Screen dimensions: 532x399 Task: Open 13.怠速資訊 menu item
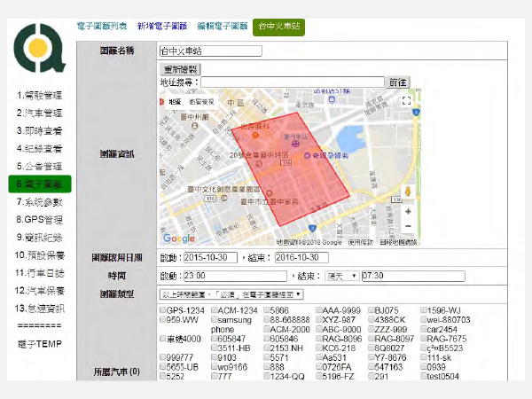[40, 309]
